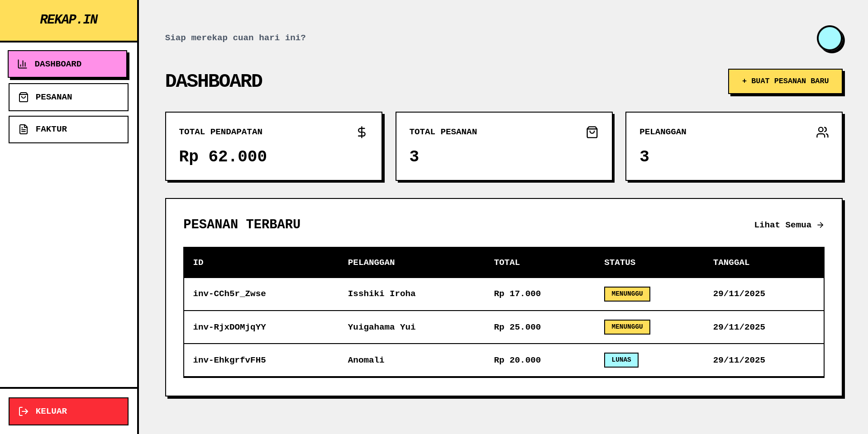This screenshot has height=434, width=868.
Task: Click the bar chart icon beside DASHBOARD
Action: (23, 64)
